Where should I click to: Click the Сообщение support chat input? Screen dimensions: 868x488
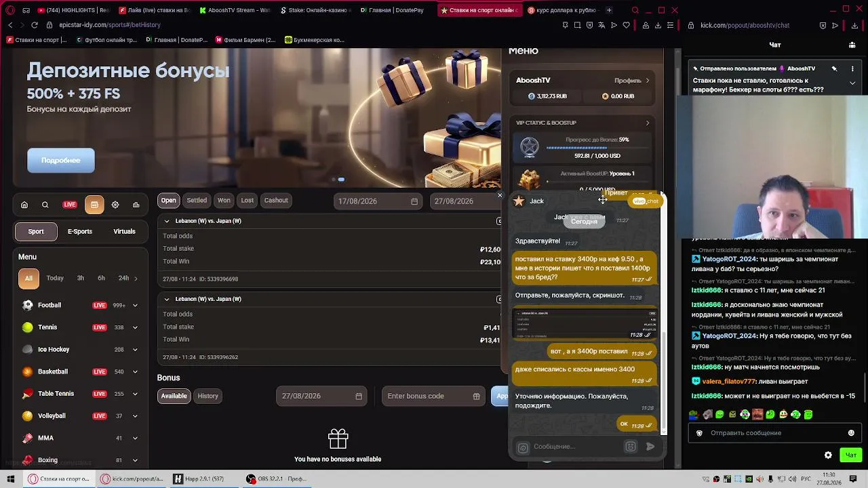point(576,447)
